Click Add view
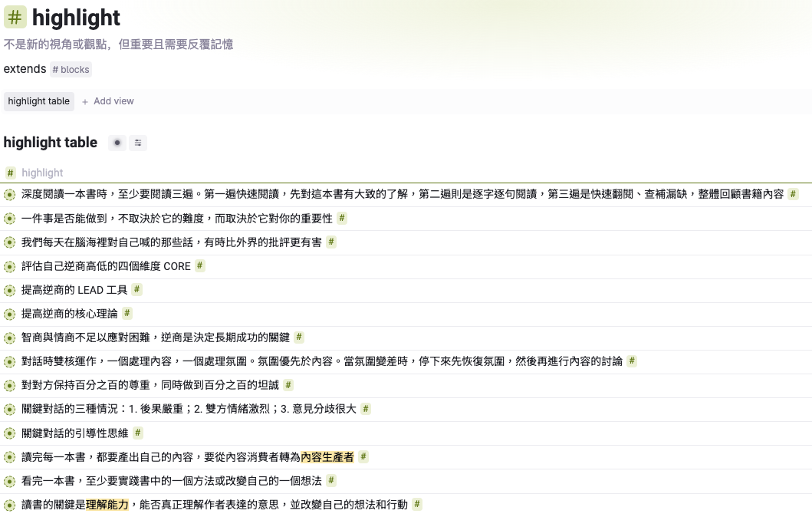This screenshot has height=517, width=812. (108, 101)
